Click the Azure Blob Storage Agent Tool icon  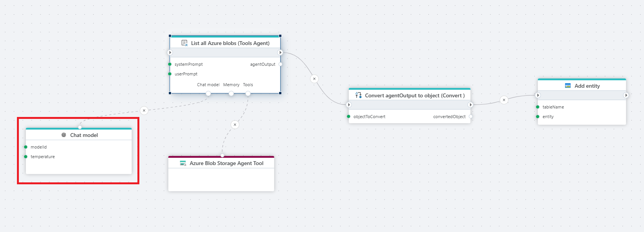pyautogui.click(x=183, y=163)
